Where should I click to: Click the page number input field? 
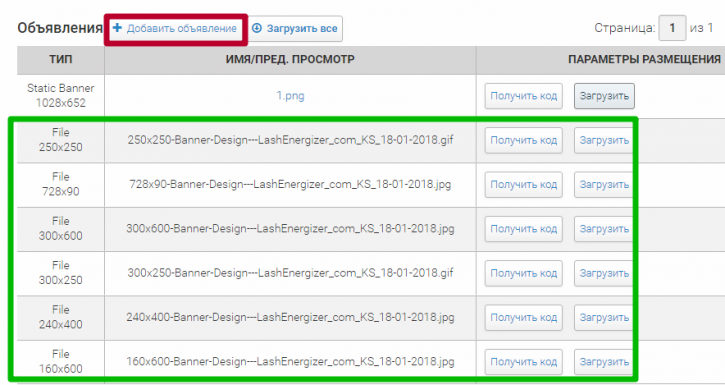[x=672, y=28]
